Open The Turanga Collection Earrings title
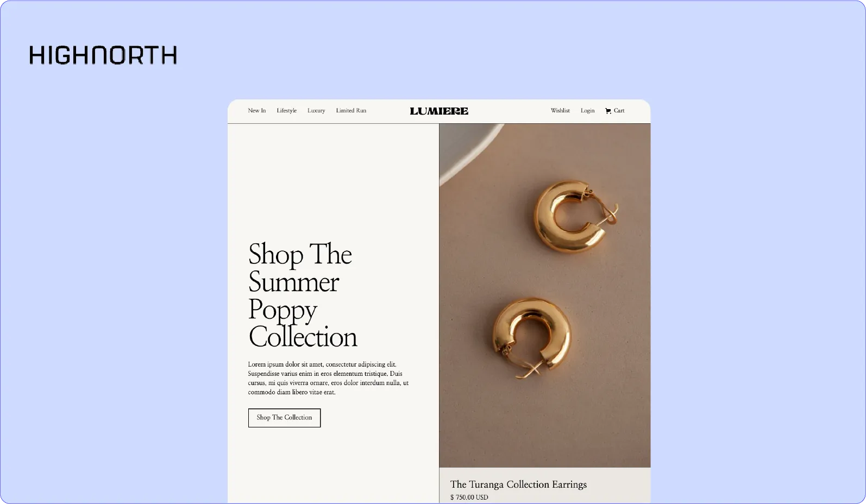 [x=518, y=484]
